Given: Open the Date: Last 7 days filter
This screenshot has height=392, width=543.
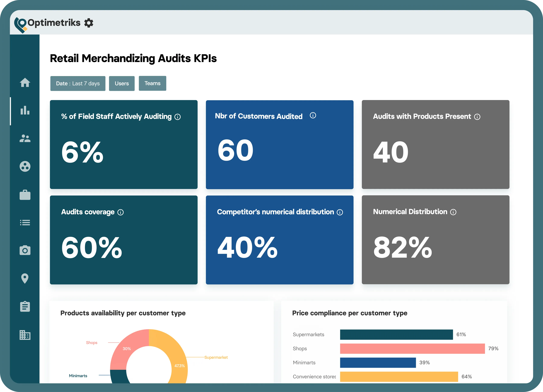Looking at the screenshot, I should click(78, 83).
